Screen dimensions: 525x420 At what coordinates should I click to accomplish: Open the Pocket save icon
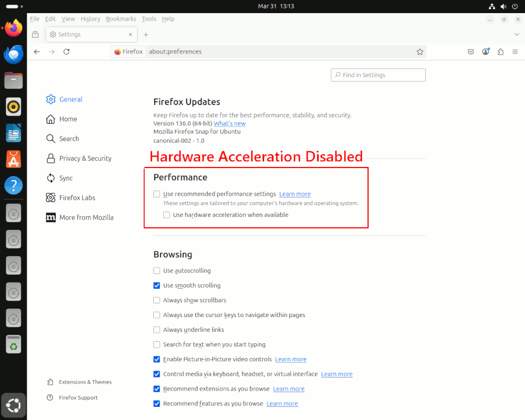click(471, 51)
